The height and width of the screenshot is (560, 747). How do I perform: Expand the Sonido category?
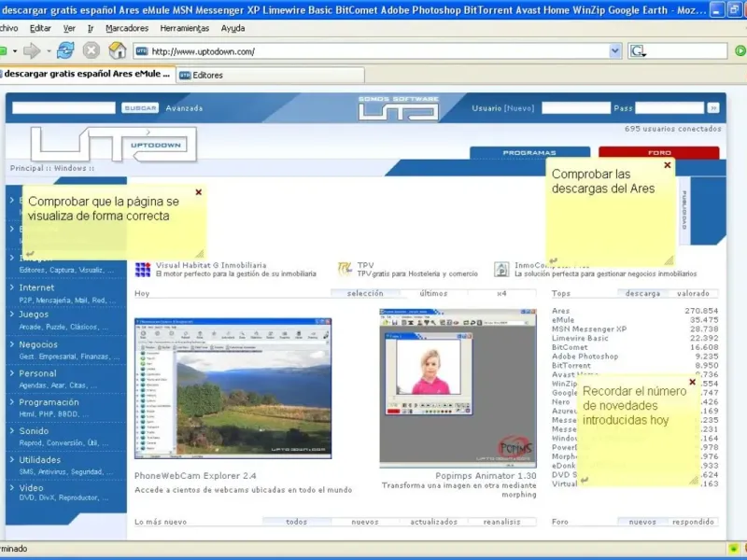click(34, 431)
